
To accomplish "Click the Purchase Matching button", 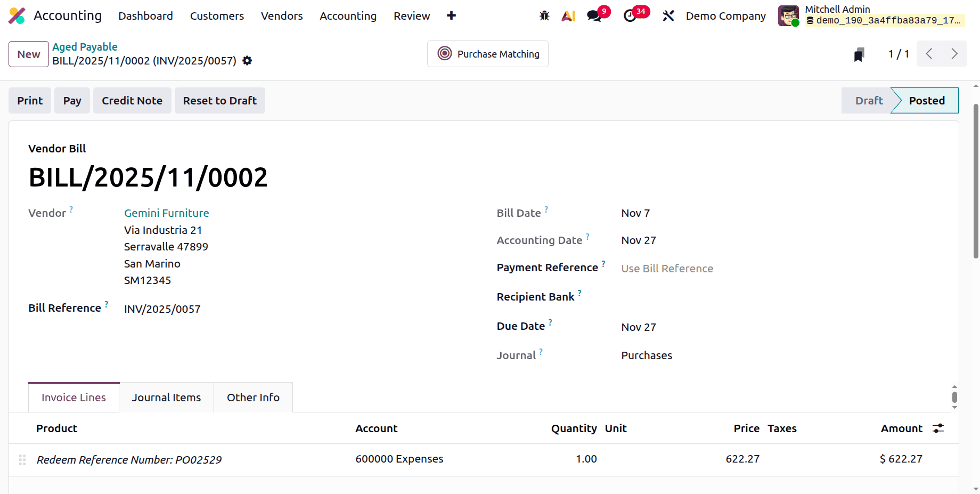I will 488,54.
